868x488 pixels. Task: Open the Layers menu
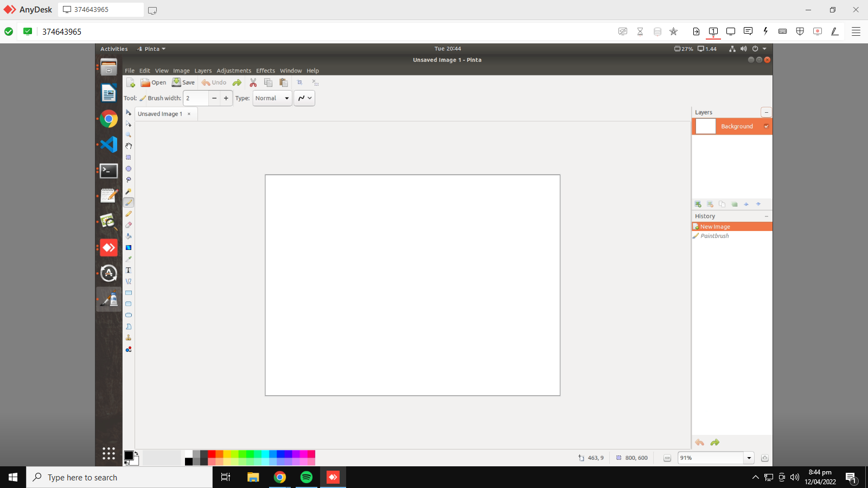click(203, 70)
